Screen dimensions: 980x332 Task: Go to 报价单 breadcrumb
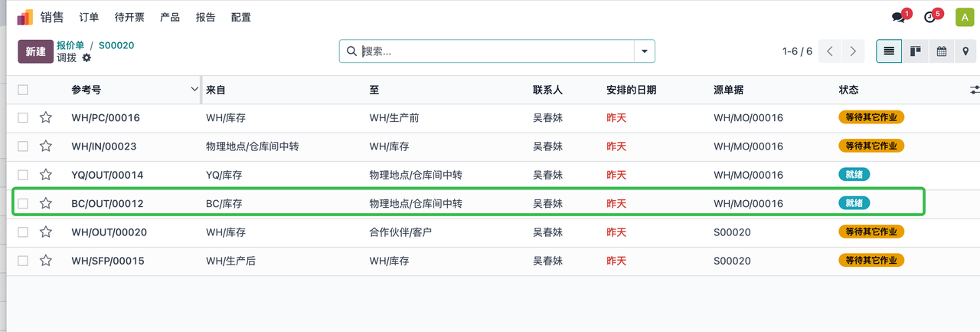(x=70, y=45)
